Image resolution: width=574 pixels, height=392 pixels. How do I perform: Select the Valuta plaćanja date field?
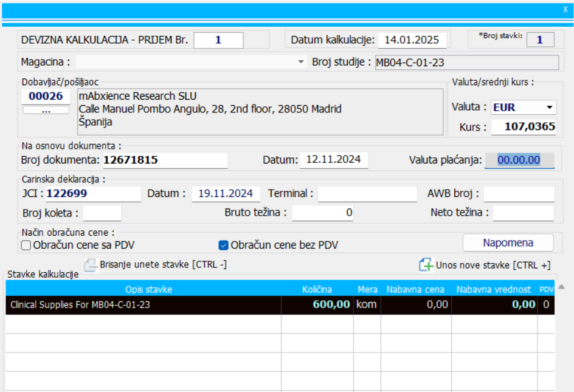(519, 160)
